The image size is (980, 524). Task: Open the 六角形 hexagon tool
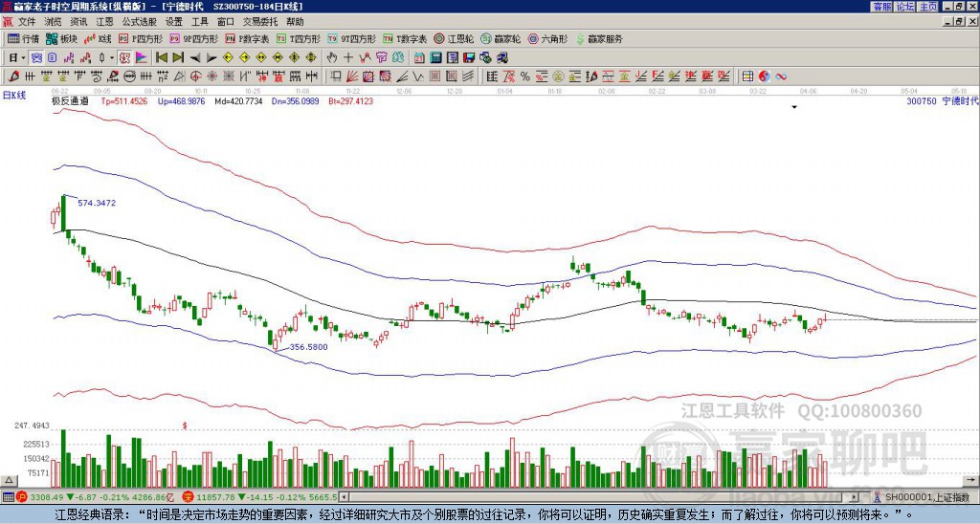tap(547, 38)
